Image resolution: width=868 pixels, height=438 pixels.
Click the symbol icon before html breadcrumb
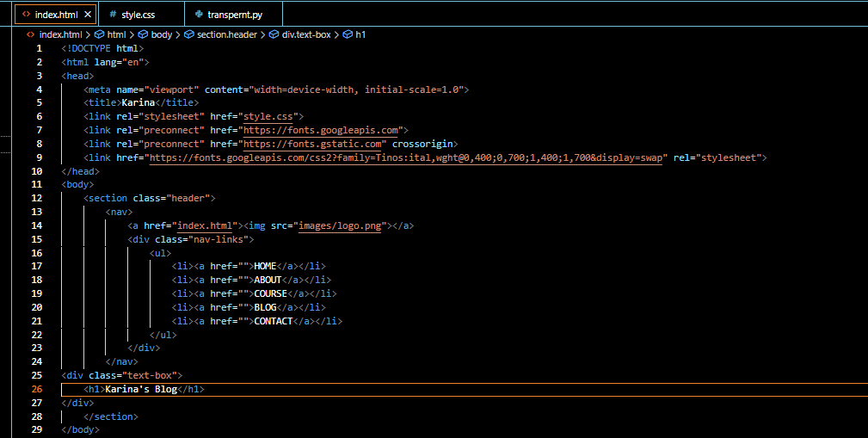coord(99,34)
